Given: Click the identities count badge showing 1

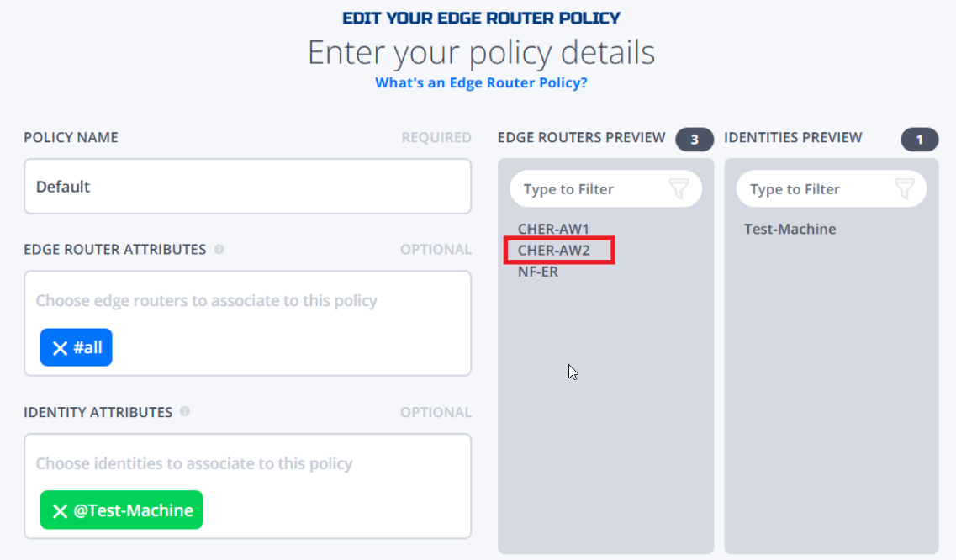Looking at the screenshot, I should 919,140.
